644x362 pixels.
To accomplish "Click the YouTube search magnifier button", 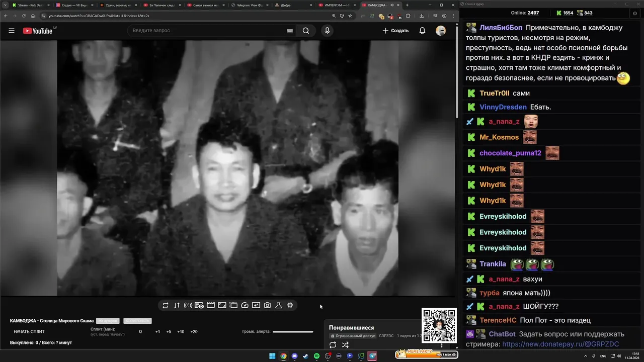I will 306,31.
